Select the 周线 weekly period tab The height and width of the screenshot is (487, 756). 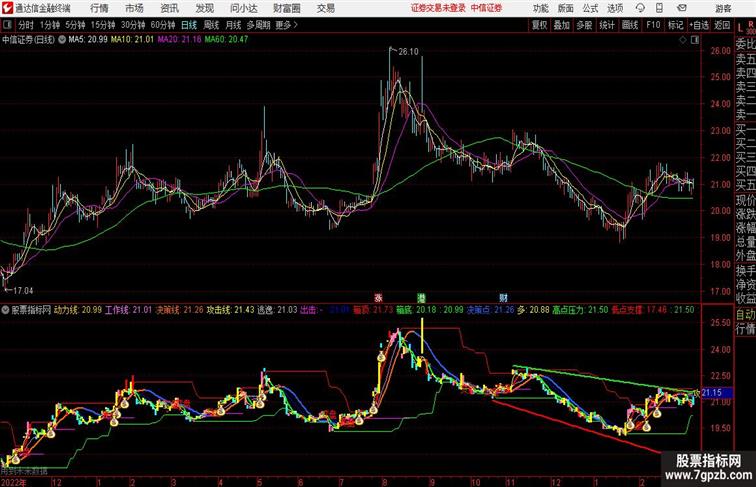coord(211,25)
